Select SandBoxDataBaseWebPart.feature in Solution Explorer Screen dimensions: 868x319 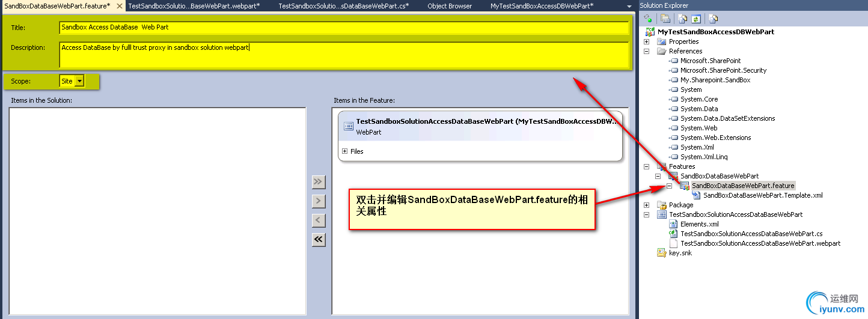[743, 186]
